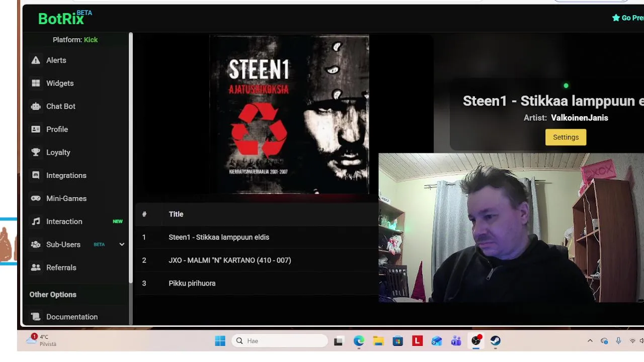This screenshot has height=362, width=644.
Task: Click the Platform: Kick label
Action: [75, 40]
